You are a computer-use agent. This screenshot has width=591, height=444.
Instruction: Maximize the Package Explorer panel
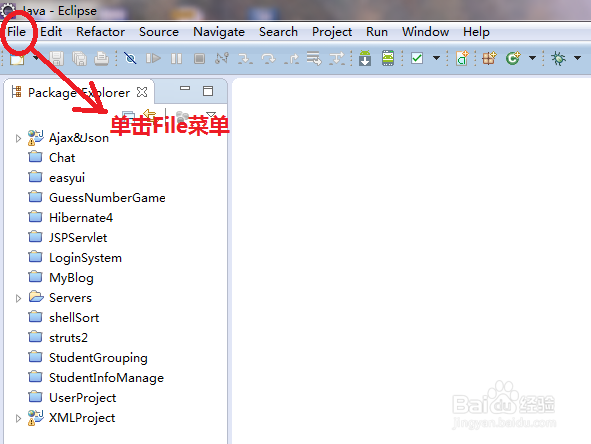click(208, 91)
